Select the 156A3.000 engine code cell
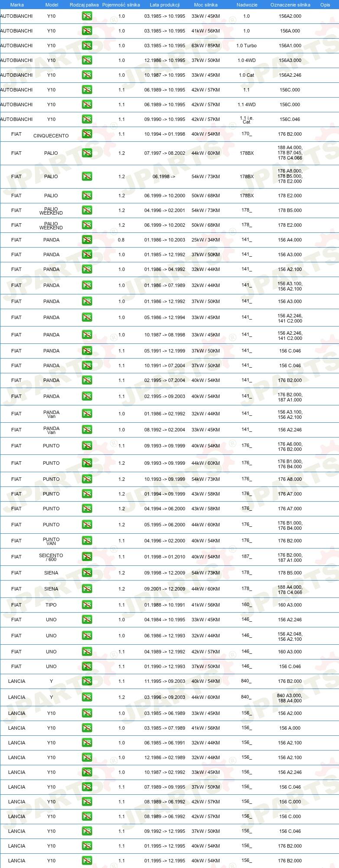The image size is (339, 868). pos(290,60)
